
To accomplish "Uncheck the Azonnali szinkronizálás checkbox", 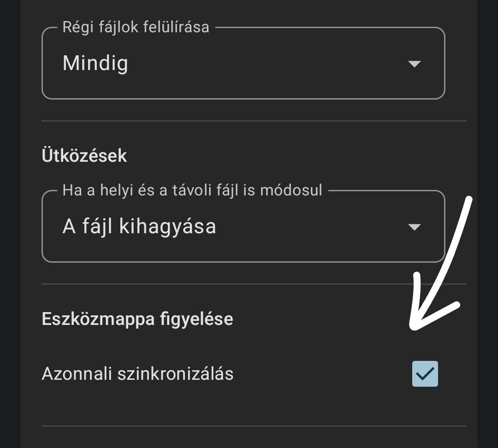I will (x=425, y=374).
